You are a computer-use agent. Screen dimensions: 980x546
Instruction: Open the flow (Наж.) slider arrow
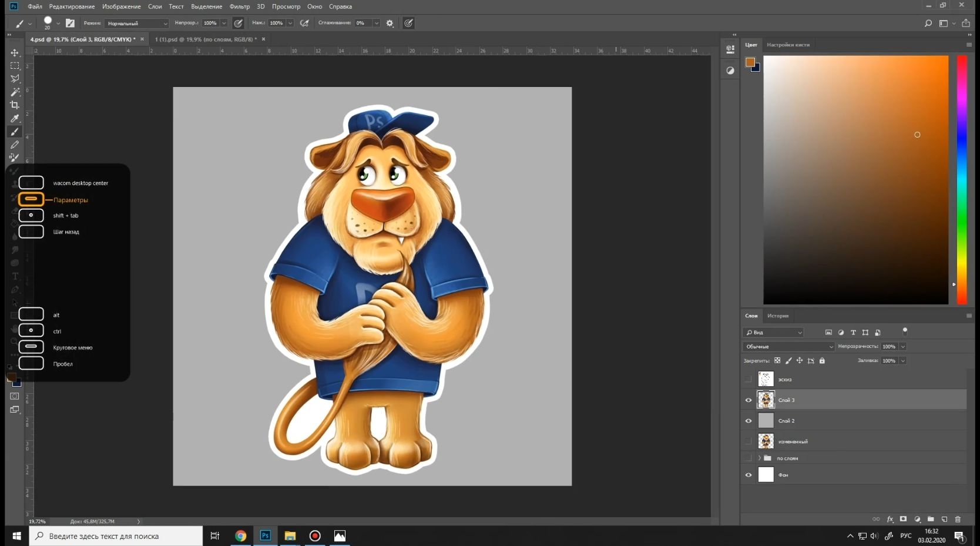click(x=290, y=24)
